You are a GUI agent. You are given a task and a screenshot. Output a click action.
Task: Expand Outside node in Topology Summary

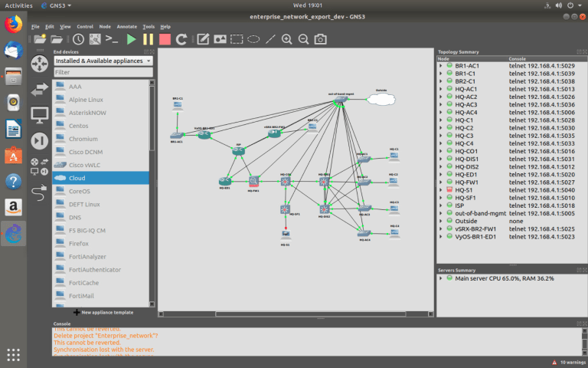click(x=441, y=221)
